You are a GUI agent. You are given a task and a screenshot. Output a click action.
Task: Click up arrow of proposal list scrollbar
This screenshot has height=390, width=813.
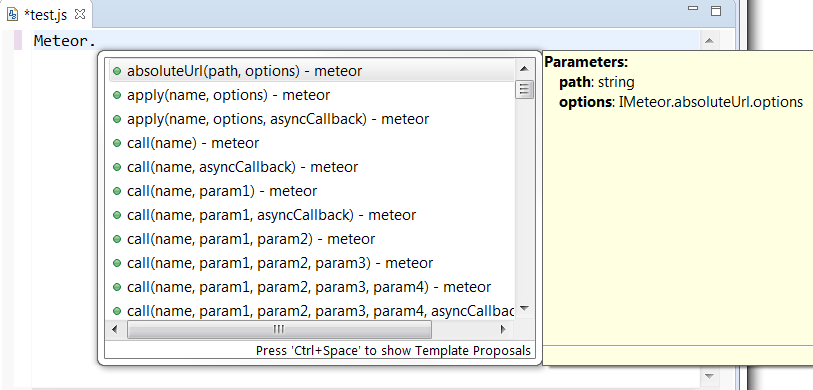tap(524, 68)
